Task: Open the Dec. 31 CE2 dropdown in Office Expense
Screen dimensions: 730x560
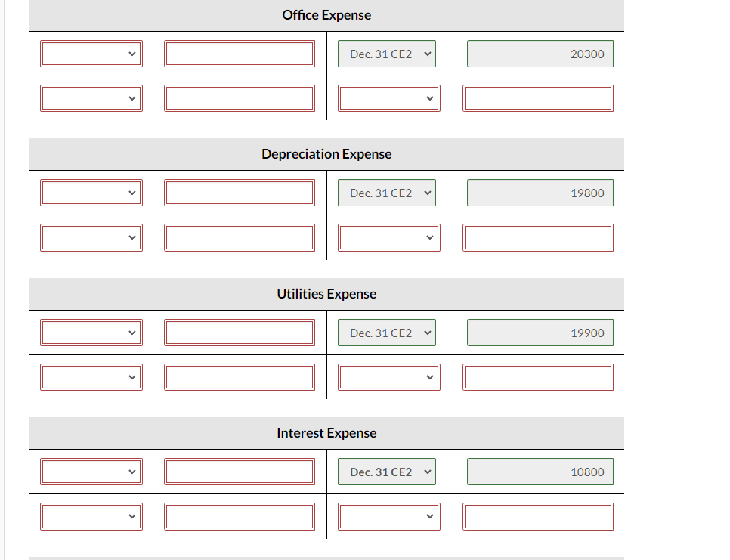Action: [386, 53]
